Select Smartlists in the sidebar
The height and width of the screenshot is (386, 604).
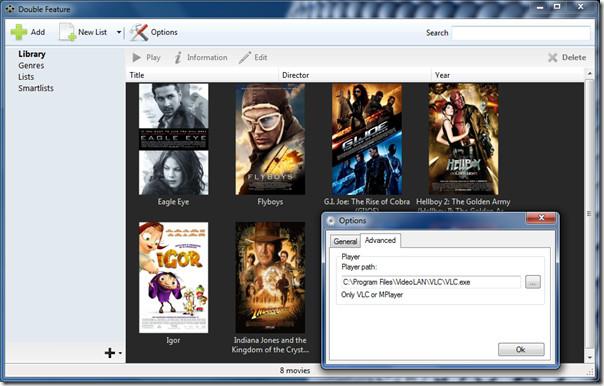(36, 88)
